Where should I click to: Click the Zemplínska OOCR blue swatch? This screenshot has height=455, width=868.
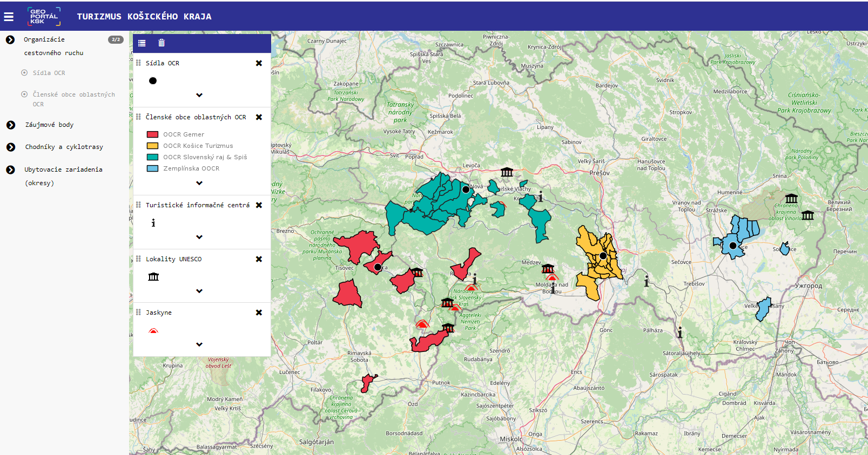152,168
